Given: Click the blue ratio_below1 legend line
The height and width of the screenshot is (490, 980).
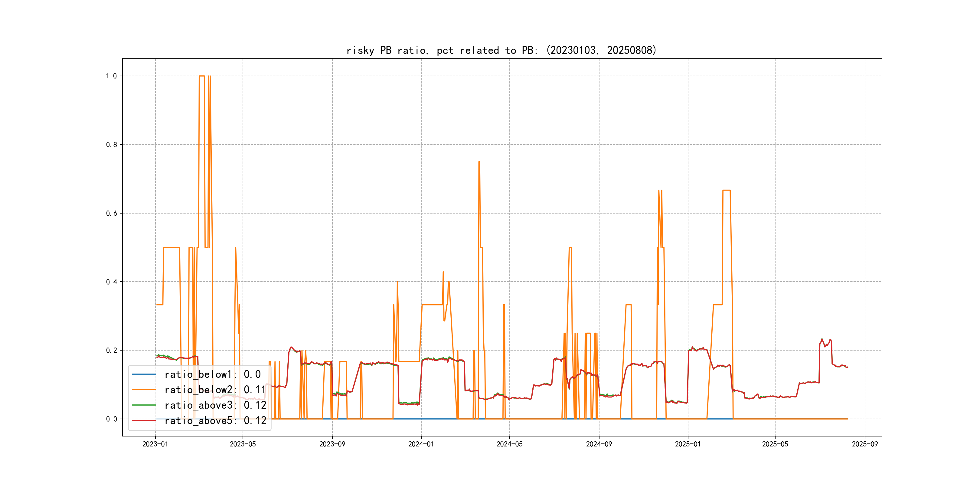Looking at the screenshot, I should [x=144, y=374].
